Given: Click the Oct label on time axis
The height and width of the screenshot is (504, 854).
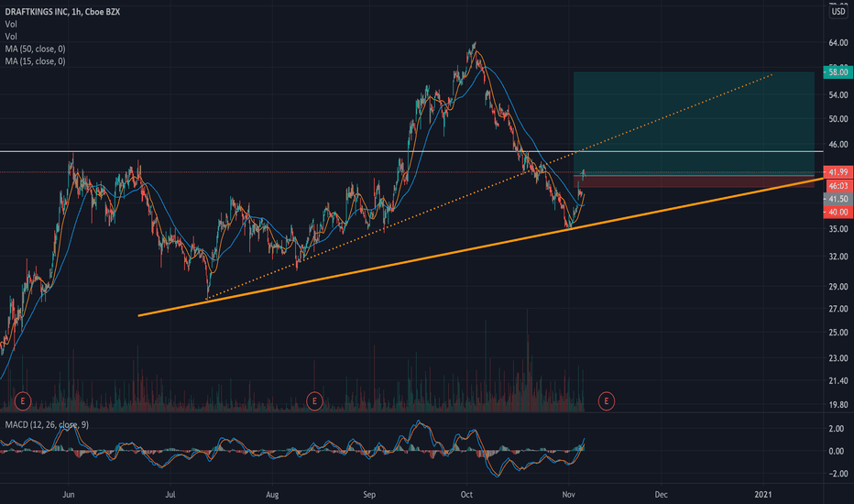Looking at the screenshot, I should click(x=466, y=495).
